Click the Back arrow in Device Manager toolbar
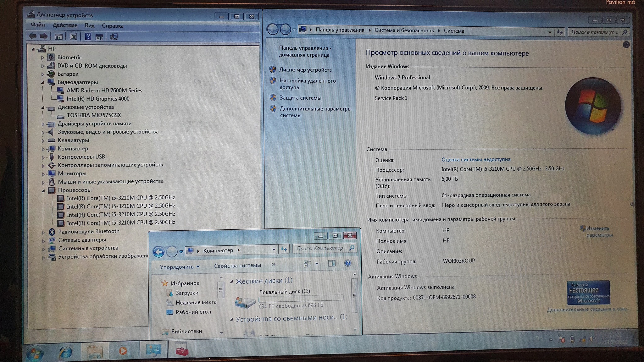644x362 pixels. [32, 36]
